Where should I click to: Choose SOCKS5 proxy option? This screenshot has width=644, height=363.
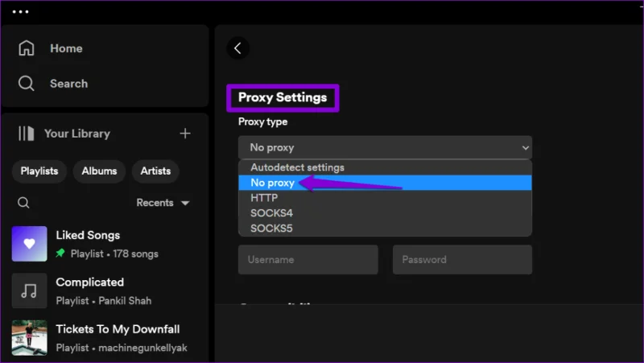point(386,229)
